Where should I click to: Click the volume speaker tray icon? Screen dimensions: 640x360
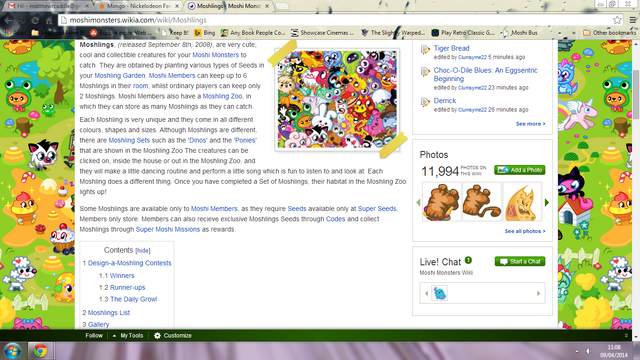click(588, 351)
